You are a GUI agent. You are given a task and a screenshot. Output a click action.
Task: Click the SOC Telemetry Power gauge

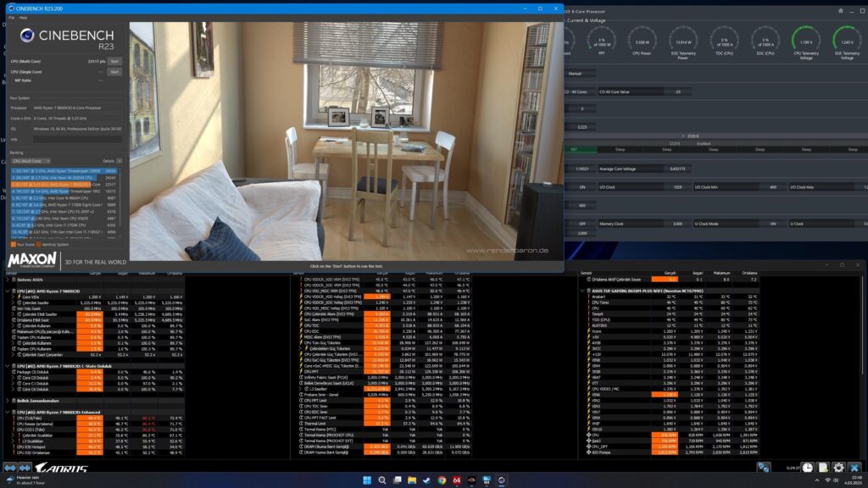point(683,42)
